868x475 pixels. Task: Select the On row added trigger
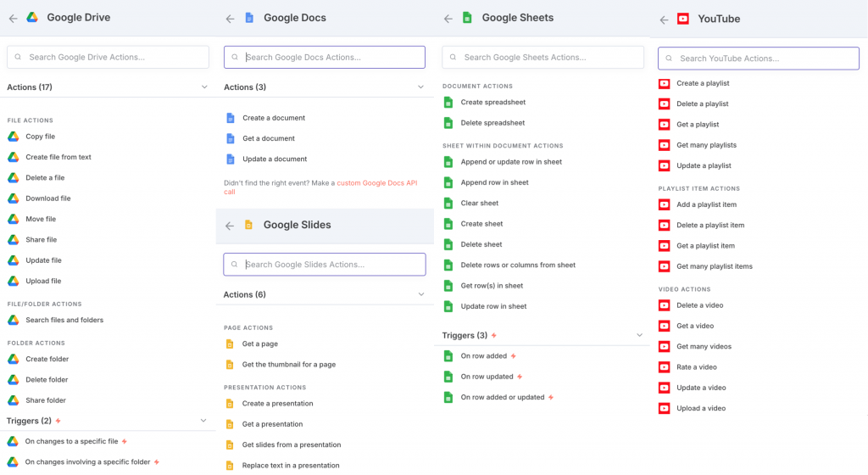483,356
